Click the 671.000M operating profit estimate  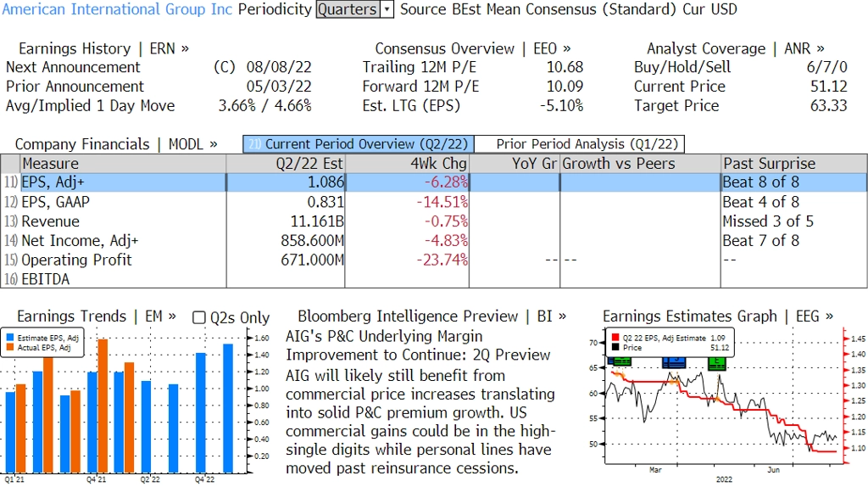pyautogui.click(x=312, y=260)
